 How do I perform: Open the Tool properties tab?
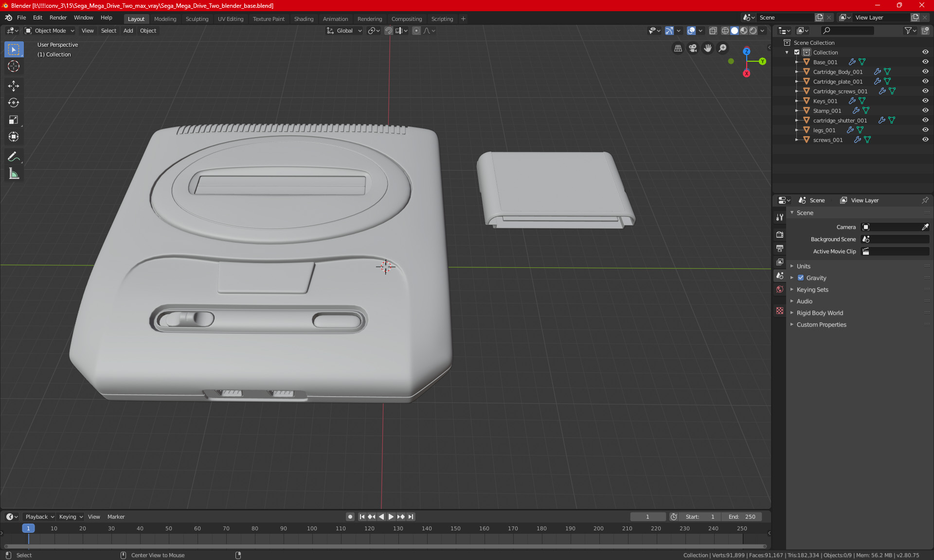pyautogui.click(x=780, y=217)
